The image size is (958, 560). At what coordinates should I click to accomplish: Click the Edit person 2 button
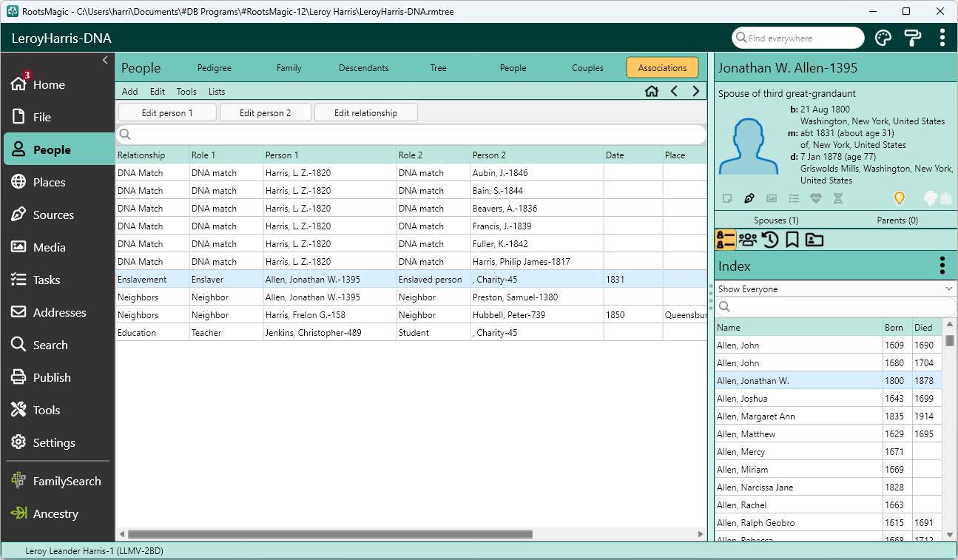pyautogui.click(x=265, y=113)
